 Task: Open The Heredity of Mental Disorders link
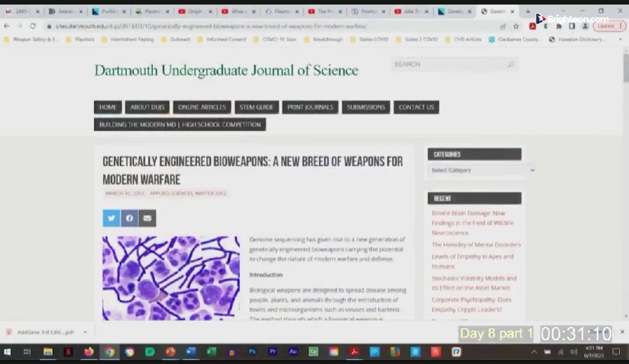tap(476, 245)
